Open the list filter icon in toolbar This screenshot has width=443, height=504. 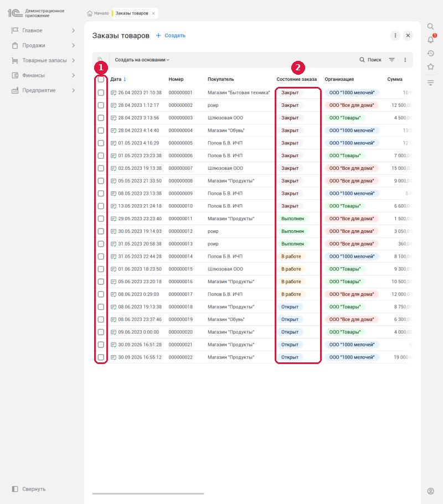click(392, 60)
